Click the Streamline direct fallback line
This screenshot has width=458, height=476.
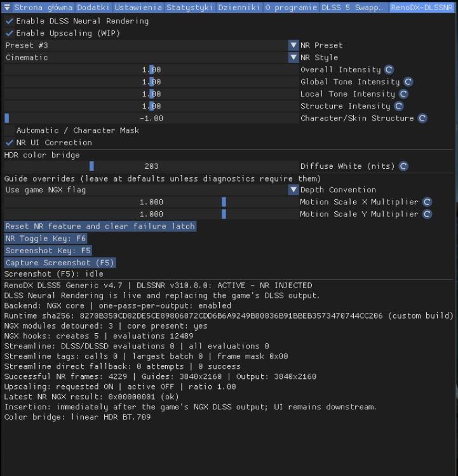[x=122, y=366]
